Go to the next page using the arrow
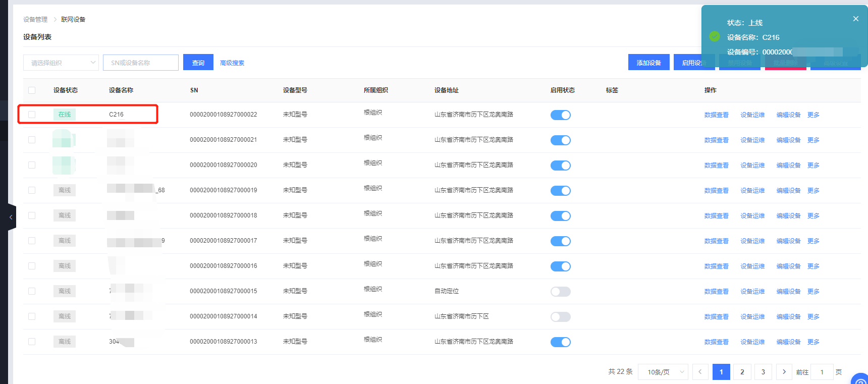Image resolution: width=868 pixels, height=384 pixels. (x=784, y=372)
